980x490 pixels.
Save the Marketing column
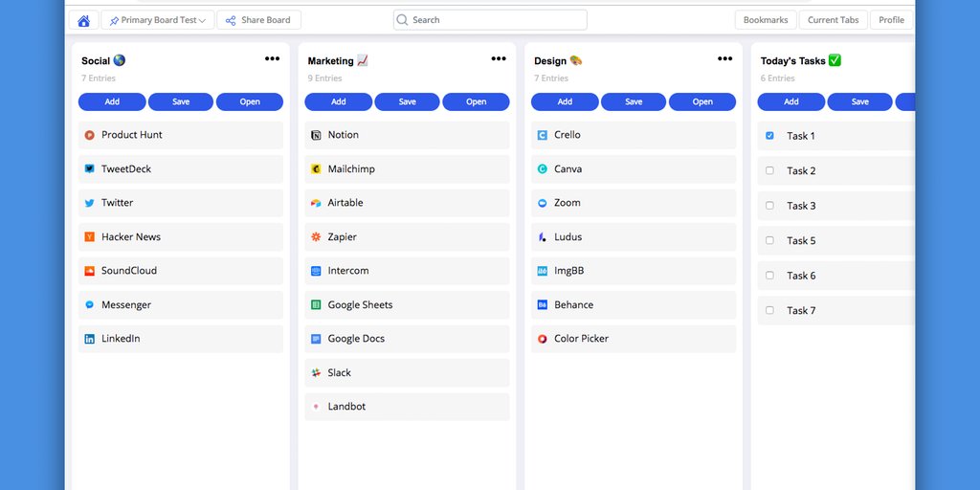coord(407,101)
